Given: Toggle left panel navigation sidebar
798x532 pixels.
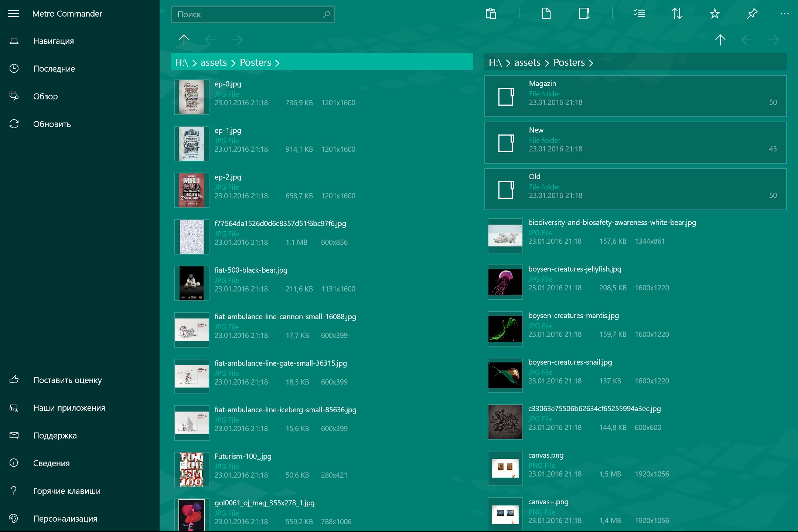Looking at the screenshot, I should point(15,13).
